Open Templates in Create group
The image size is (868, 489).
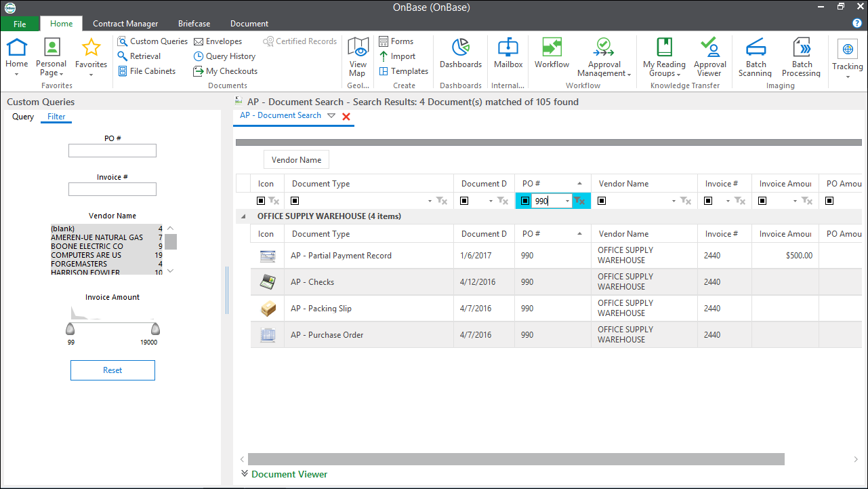(403, 71)
